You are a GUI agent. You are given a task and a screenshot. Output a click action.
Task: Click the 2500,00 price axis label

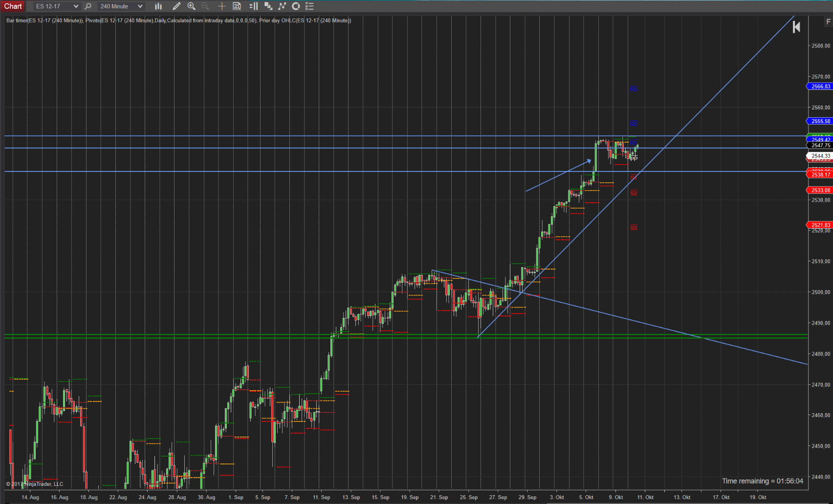pyautogui.click(x=821, y=293)
